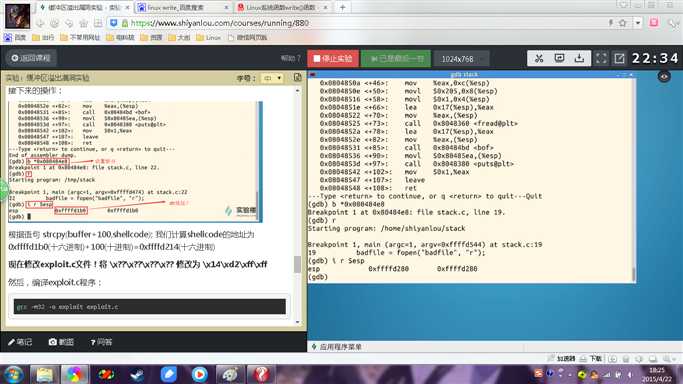Click the scissors clipboard icon in lab toolbar
Viewport: 683px width, 384px height.
click(539, 58)
